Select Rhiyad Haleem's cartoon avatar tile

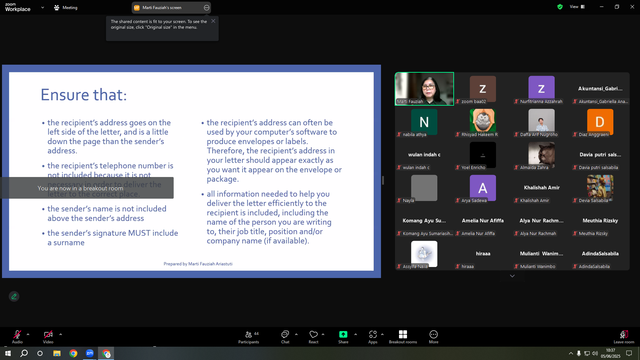(482, 122)
